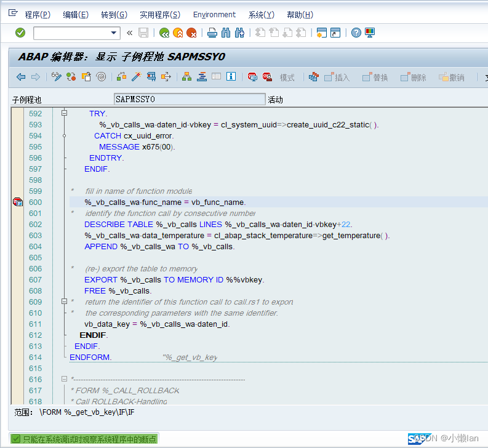The width and height of the screenshot is (488, 448).
Task: Click the 替换 button
Action: click(375, 77)
